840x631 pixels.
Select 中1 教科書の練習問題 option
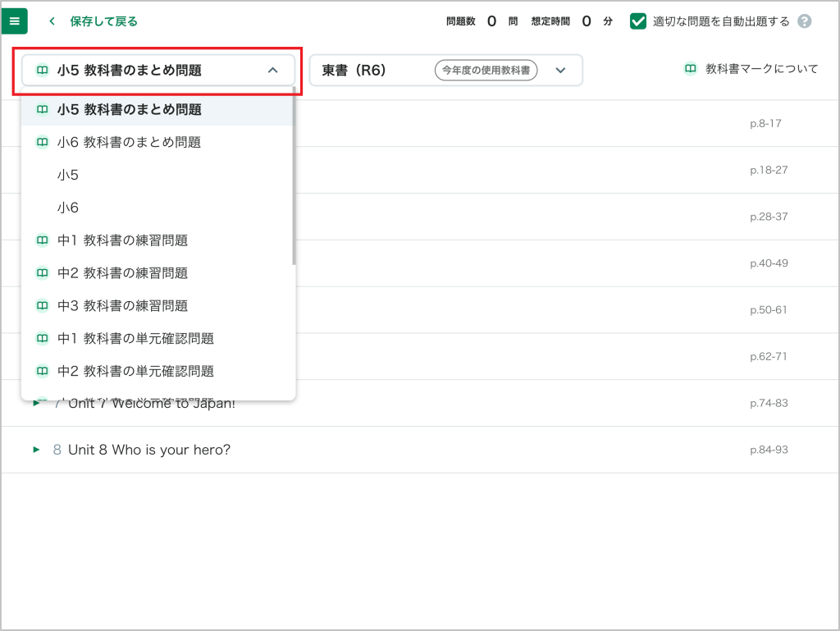pyautogui.click(x=157, y=240)
